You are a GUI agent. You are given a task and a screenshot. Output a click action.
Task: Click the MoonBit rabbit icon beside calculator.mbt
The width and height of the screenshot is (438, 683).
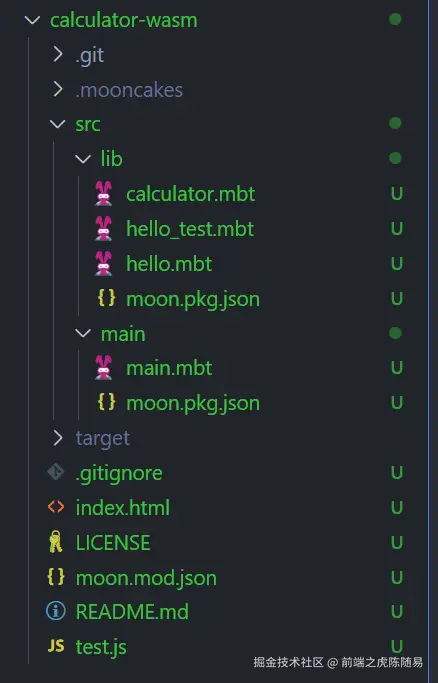tap(104, 193)
